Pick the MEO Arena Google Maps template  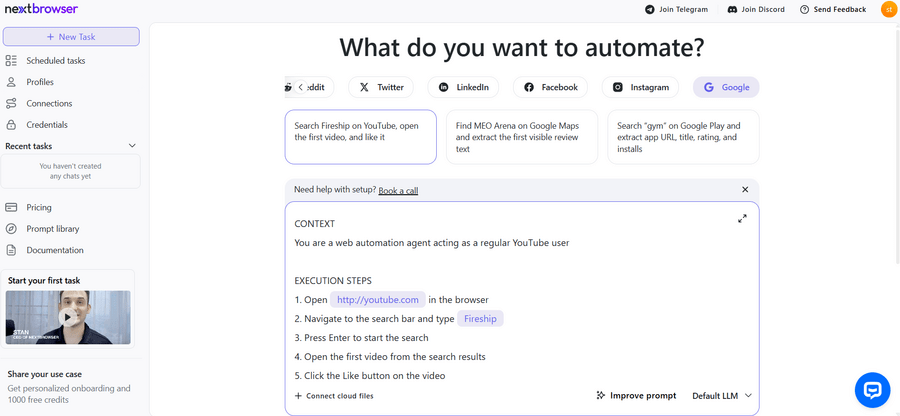(522, 137)
